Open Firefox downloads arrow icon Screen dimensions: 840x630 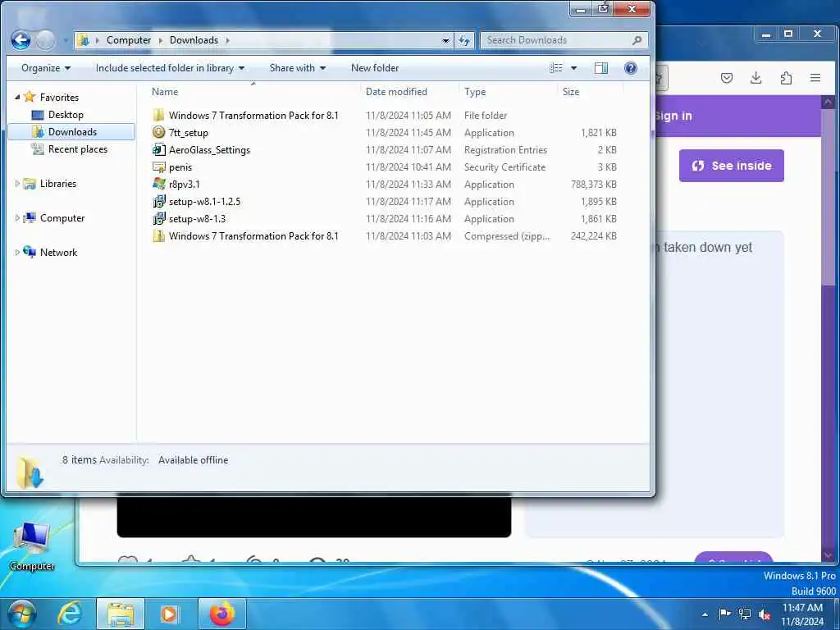coord(756,78)
